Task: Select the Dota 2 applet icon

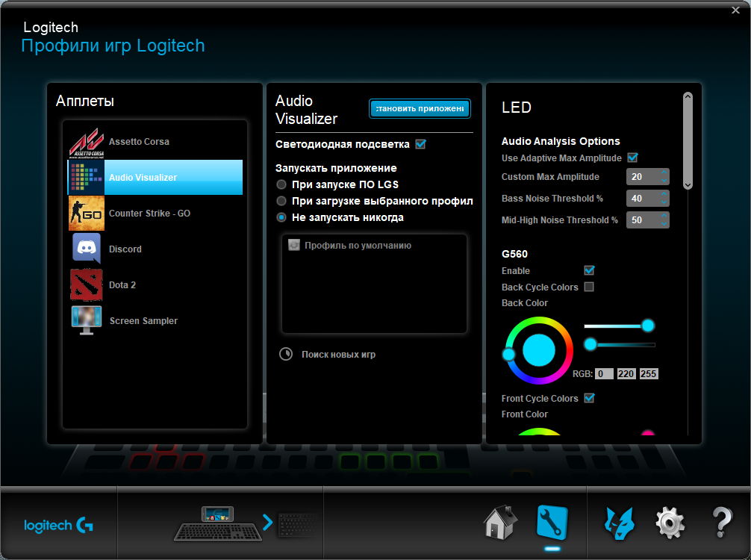Action: tap(86, 284)
